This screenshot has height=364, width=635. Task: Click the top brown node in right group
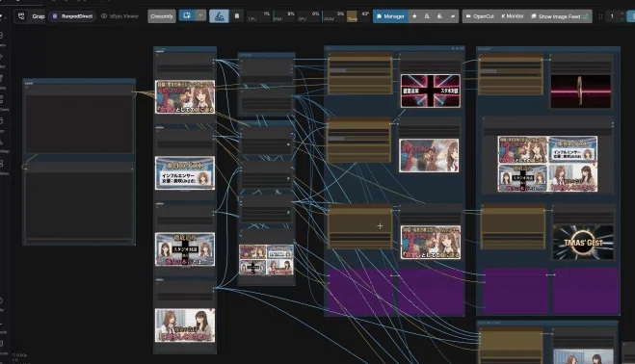click(x=511, y=74)
